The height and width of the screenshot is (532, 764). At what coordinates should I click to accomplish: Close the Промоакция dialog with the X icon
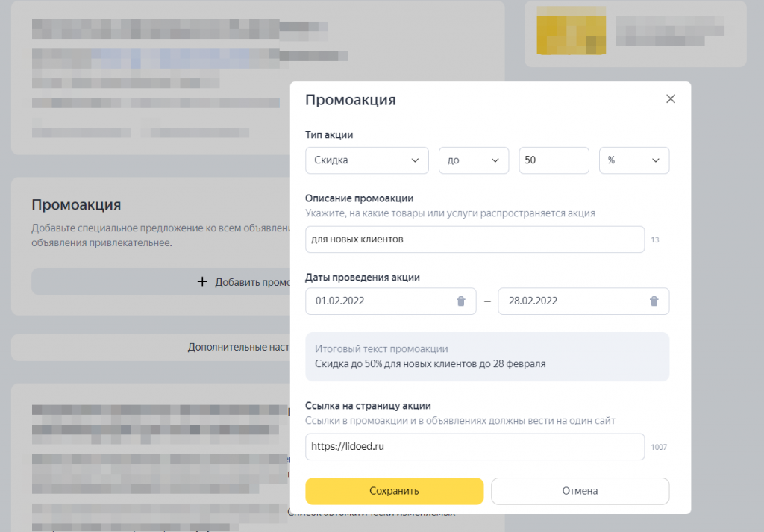[x=670, y=98]
